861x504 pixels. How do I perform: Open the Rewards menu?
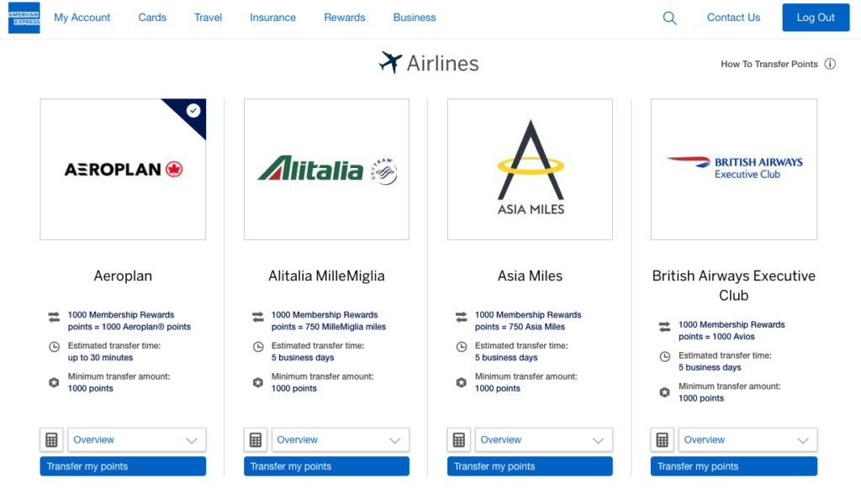(344, 17)
